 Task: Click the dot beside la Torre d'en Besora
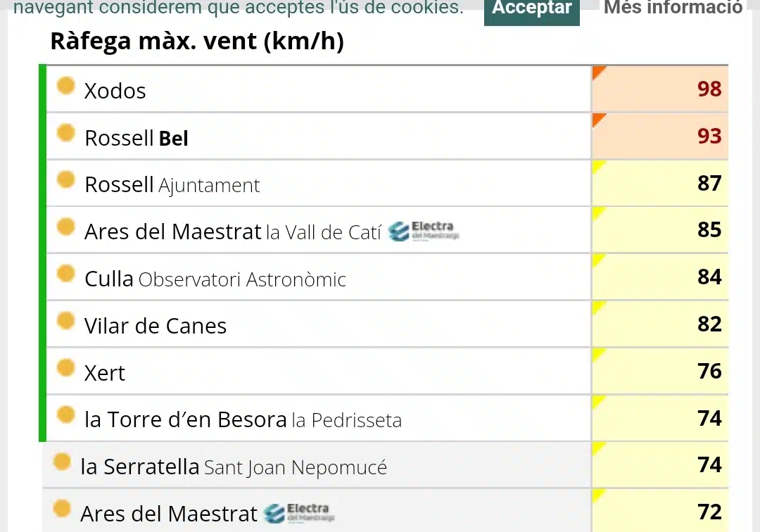(x=66, y=414)
